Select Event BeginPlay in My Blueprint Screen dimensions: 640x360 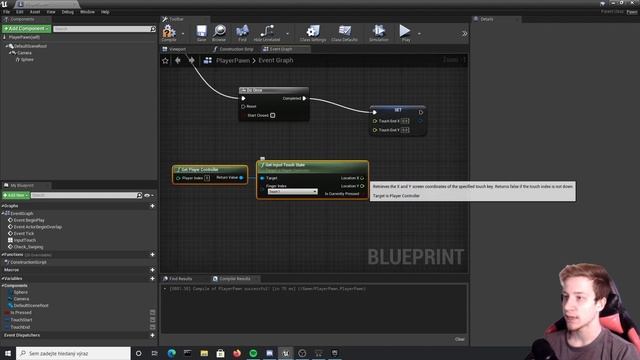26,220
